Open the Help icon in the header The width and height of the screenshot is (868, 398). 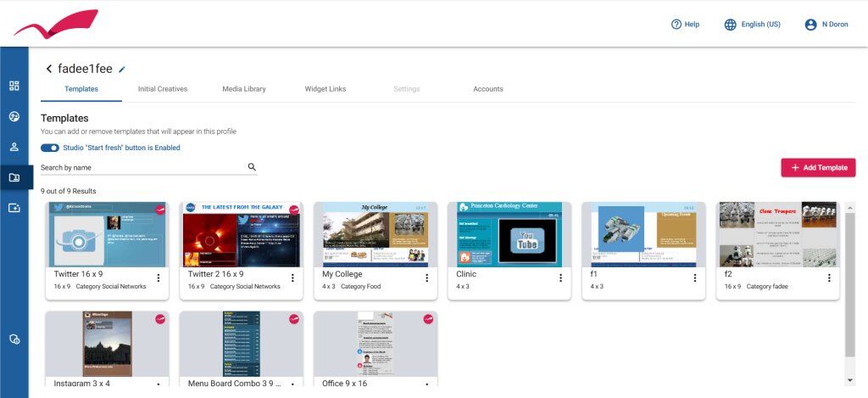point(676,25)
